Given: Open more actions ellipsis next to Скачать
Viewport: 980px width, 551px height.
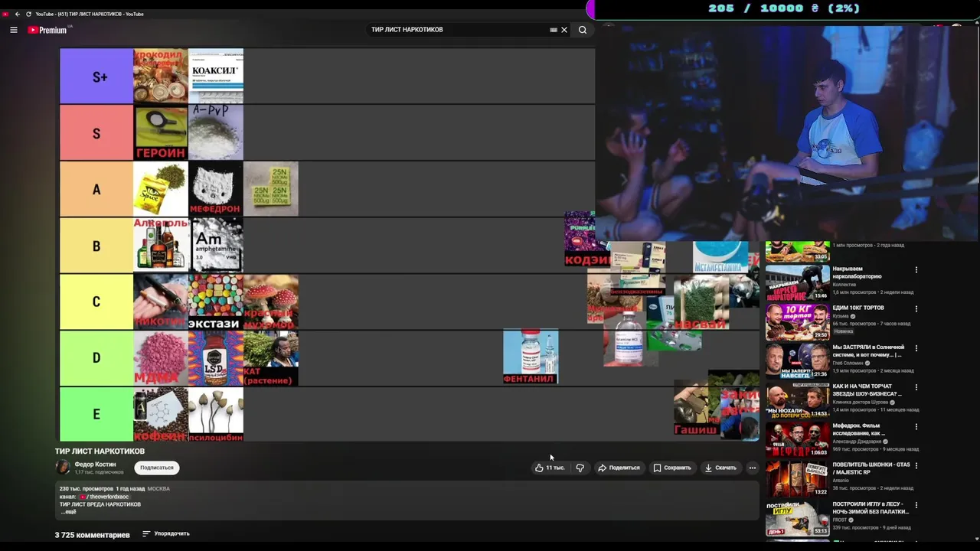Looking at the screenshot, I should click(x=753, y=468).
